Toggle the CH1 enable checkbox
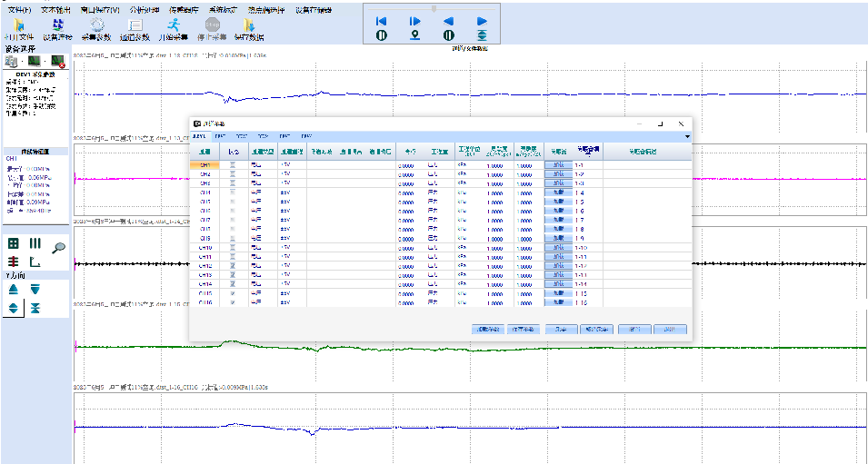 click(234, 165)
